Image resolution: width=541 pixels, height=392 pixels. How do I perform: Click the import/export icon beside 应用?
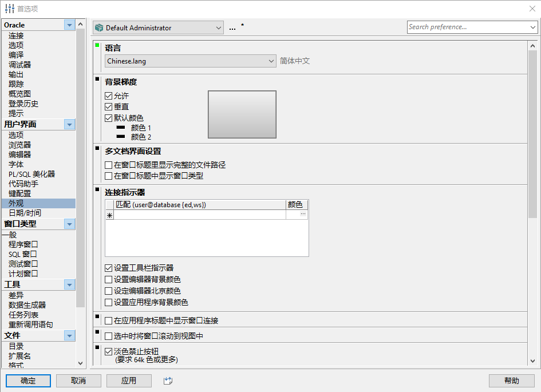point(168,381)
